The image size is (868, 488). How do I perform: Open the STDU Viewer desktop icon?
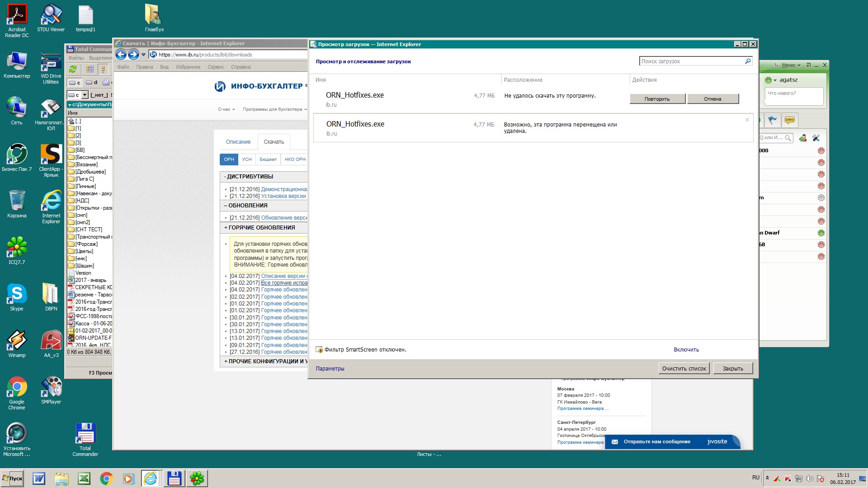tap(51, 18)
